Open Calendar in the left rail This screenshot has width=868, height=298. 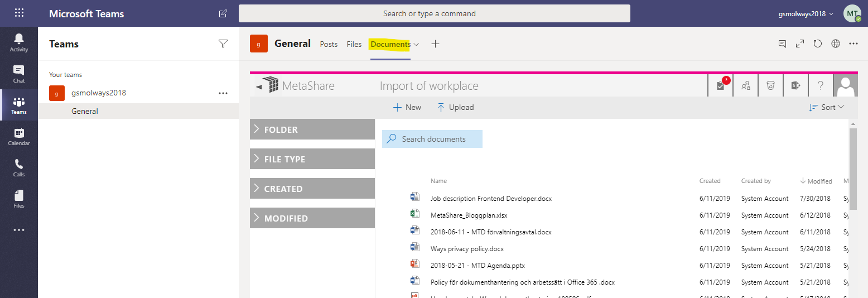[19, 136]
